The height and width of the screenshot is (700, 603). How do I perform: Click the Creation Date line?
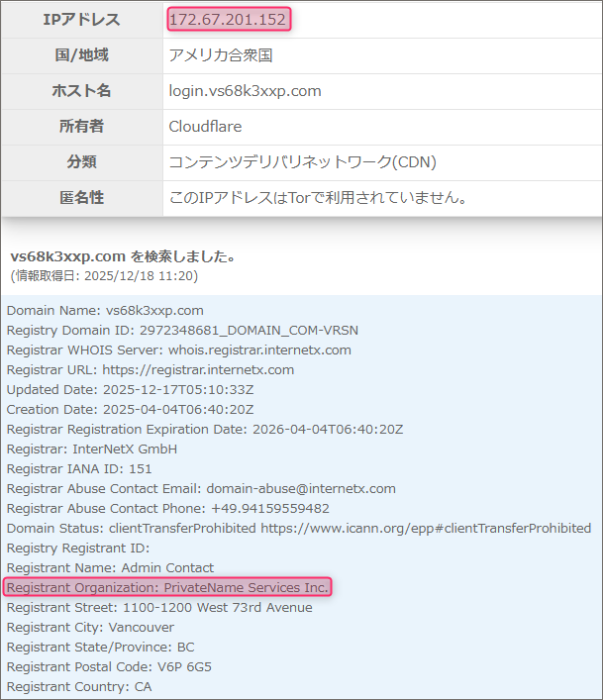pos(130,409)
